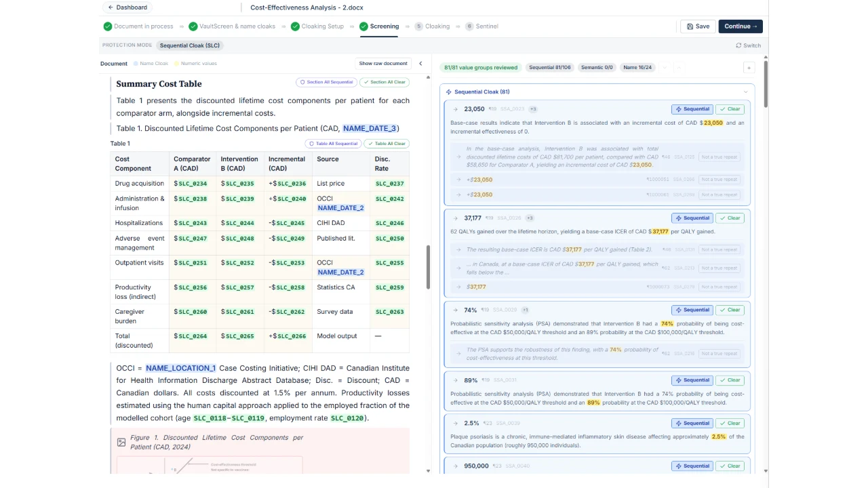
Task: Click the green check icon on Cloaking Setup
Action: [x=295, y=26]
